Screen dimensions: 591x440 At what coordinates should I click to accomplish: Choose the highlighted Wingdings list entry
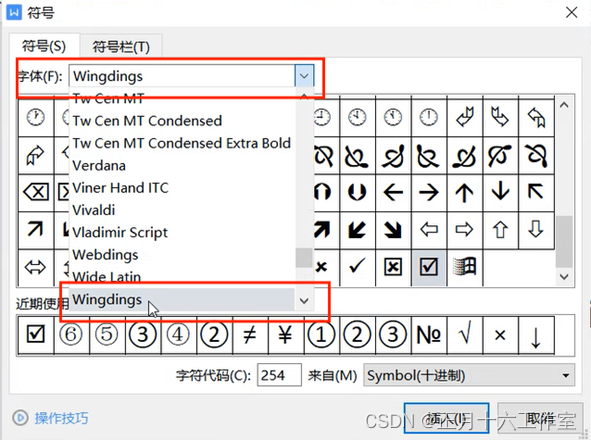183,300
